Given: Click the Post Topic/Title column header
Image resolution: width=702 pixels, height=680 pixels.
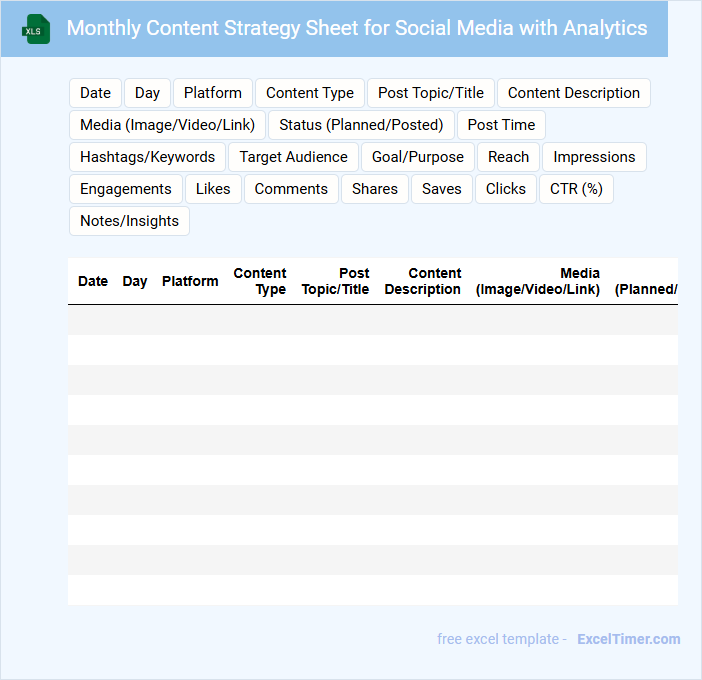Looking at the screenshot, I should click(336, 281).
